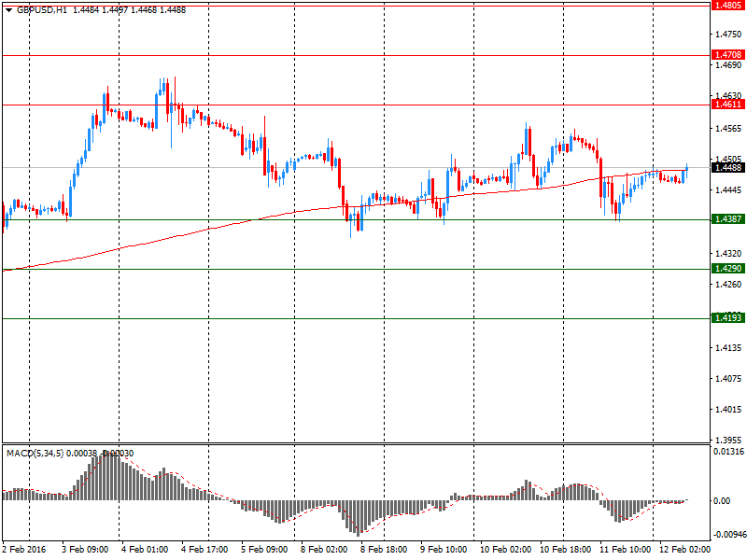
Task: Click the 1.4611 resistance level label
Action: 728,105
